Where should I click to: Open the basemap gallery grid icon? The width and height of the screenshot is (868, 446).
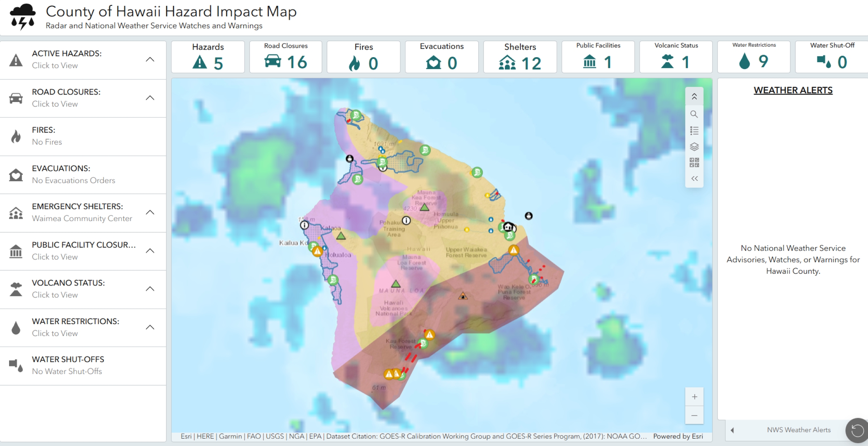(694, 162)
